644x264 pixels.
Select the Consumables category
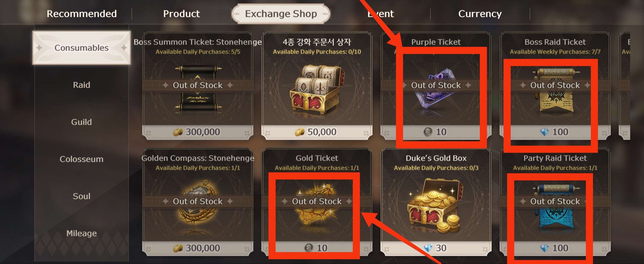coord(82,48)
